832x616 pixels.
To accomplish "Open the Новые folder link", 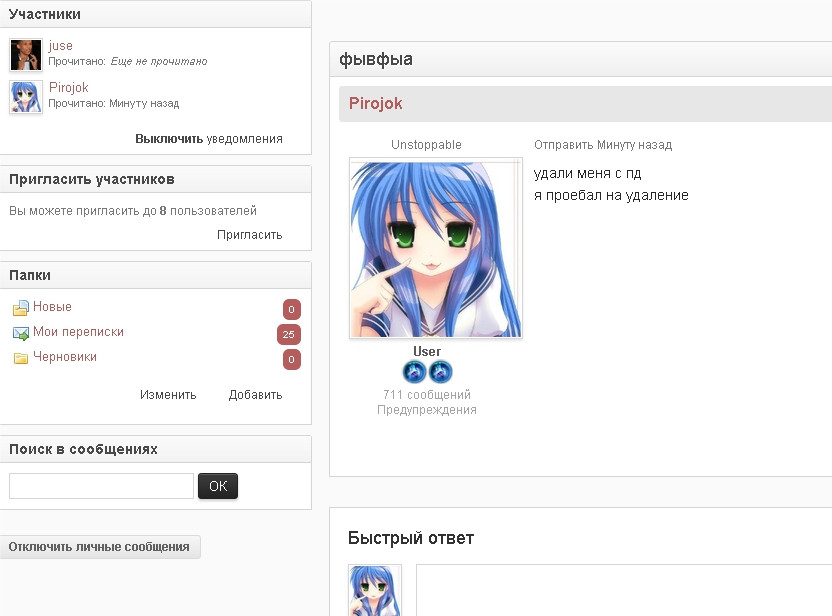I will coord(52,307).
